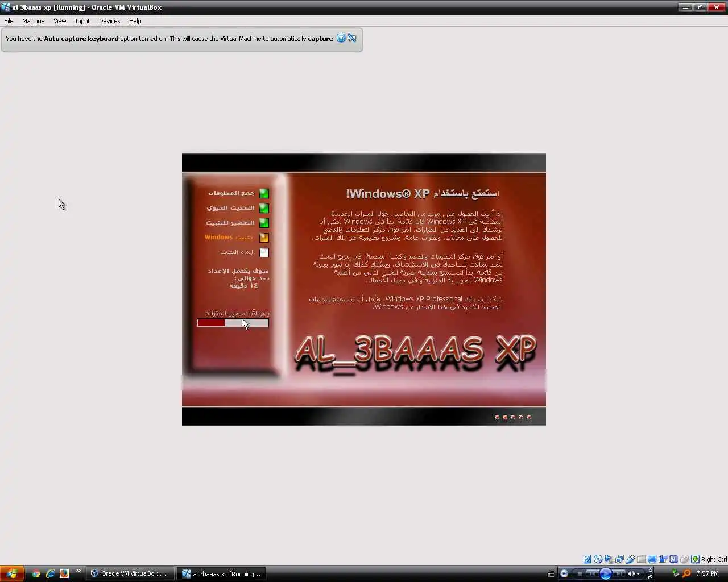The width and height of the screenshot is (728, 582).
Task: Click the last slideshow dot in installer footer
Action: pyautogui.click(x=529, y=417)
